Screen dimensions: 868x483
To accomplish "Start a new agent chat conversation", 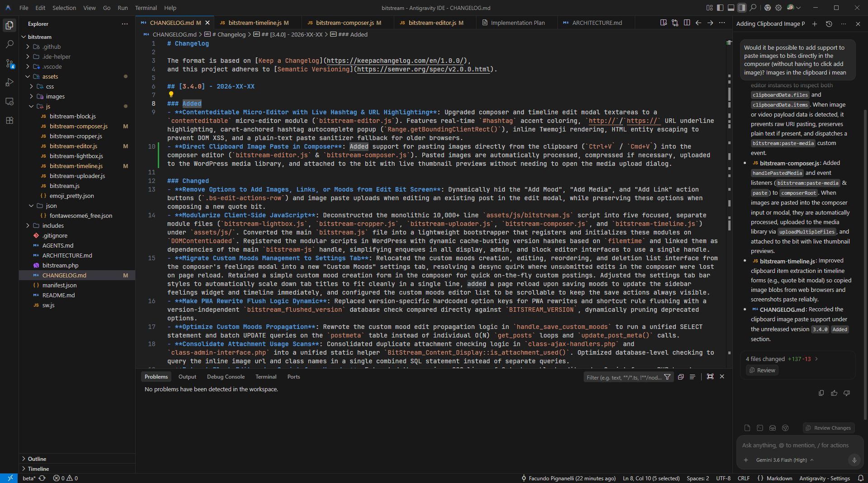I will coord(815,24).
